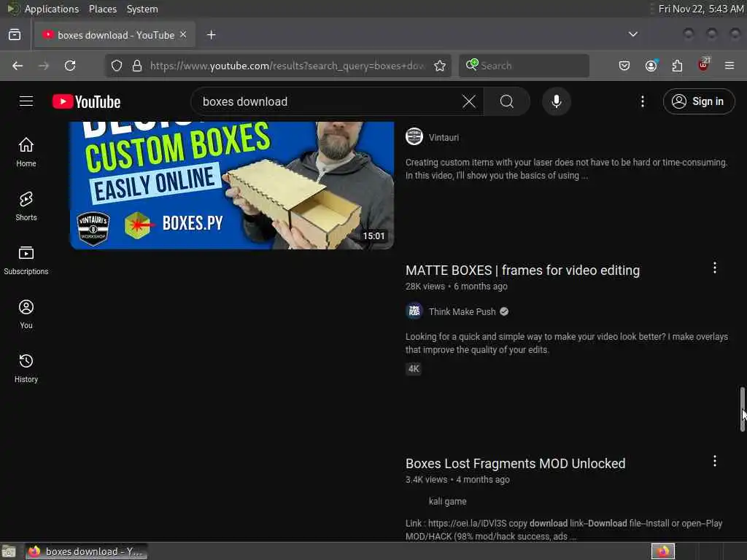Clear the search query with X icon

pyautogui.click(x=469, y=101)
